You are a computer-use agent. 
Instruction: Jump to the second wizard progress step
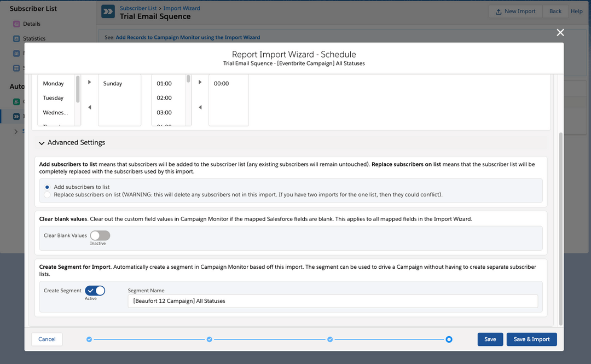tap(210, 339)
